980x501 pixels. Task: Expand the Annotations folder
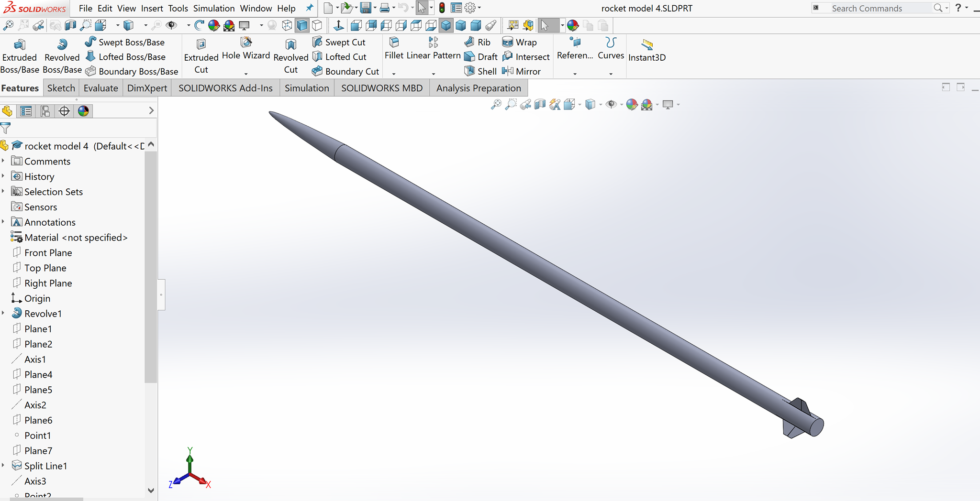click(x=3, y=222)
